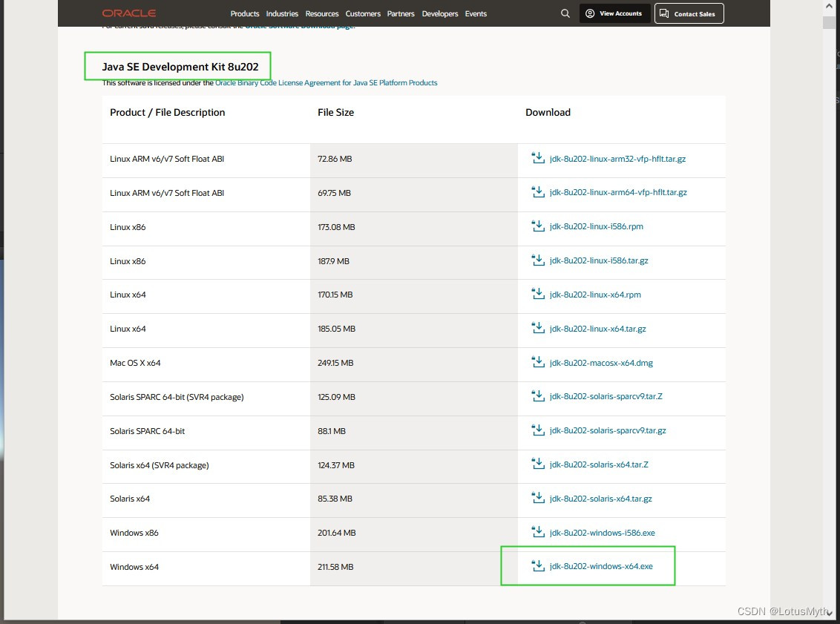Image resolution: width=840 pixels, height=624 pixels.
Task: Download jdk-8u202-linux-arm64-vfp-hflt.tar.gz link
Action: (618, 192)
